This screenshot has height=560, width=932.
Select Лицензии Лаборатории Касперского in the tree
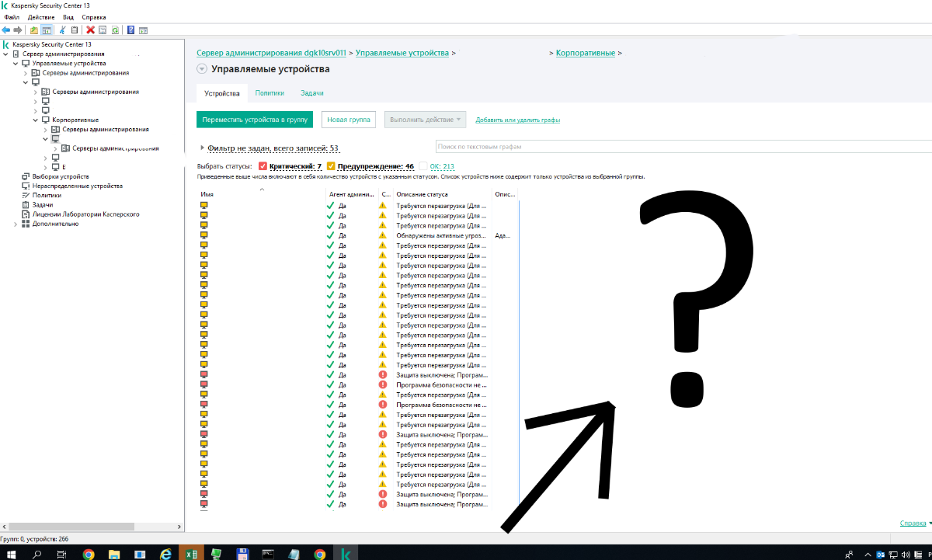pos(85,214)
